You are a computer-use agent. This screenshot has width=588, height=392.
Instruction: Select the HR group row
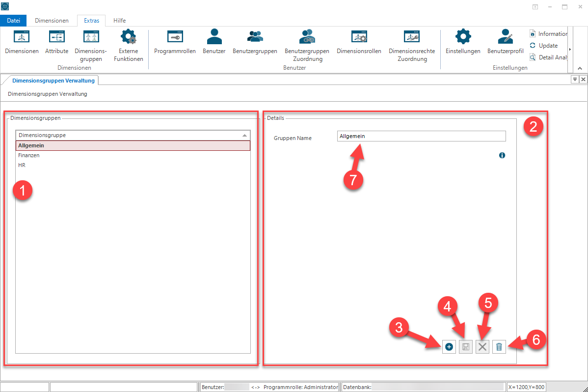pos(133,165)
